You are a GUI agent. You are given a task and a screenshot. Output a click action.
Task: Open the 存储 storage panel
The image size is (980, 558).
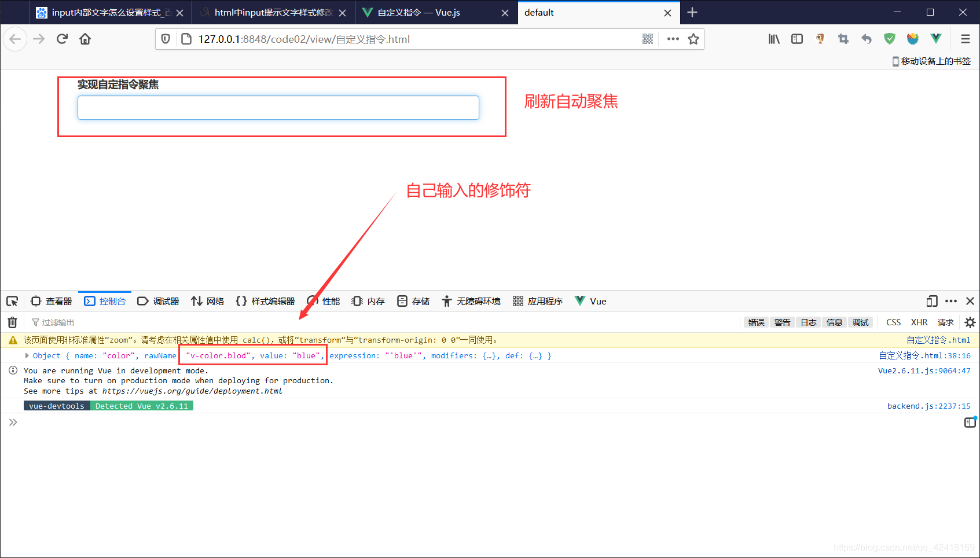pyautogui.click(x=413, y=302)
